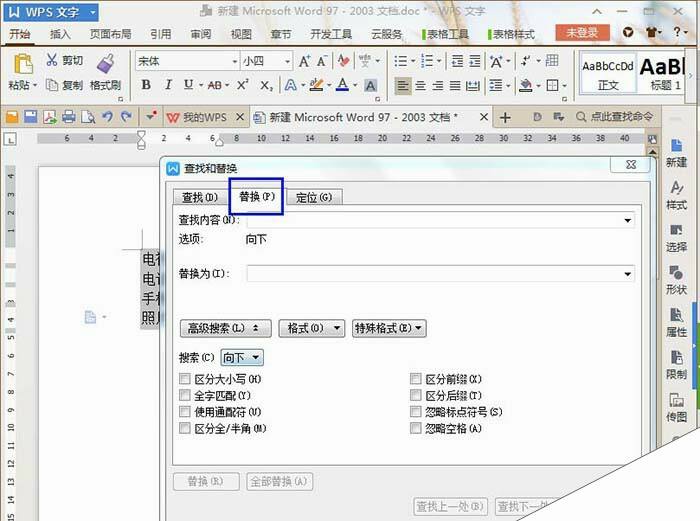
Task: Click the 未登录 login button
Action: click(x=582, y=33)
